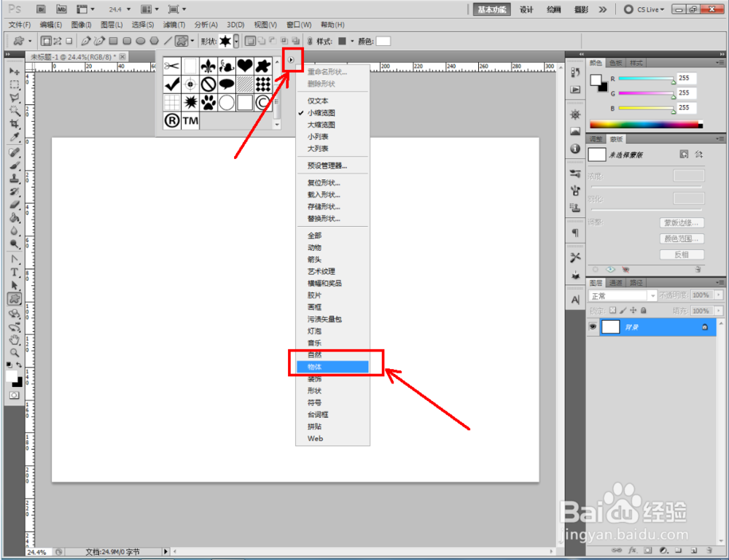Switch to the 通道 tab

[x=615, y=283]
